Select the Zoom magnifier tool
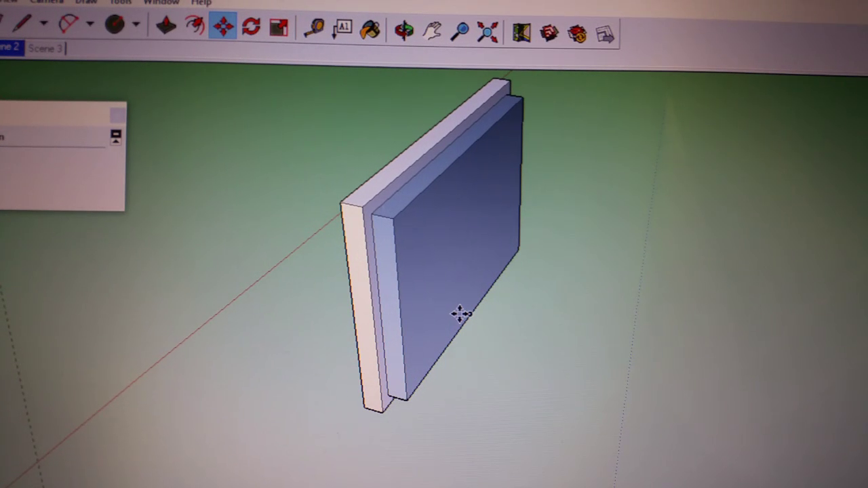The width and height of the screenshot is (868, 488). [460, 30]
